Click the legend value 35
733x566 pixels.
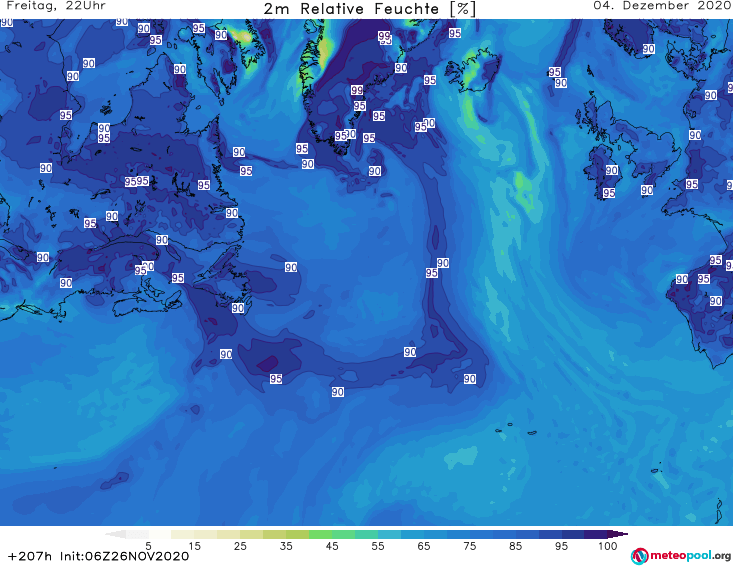point(286,546)
